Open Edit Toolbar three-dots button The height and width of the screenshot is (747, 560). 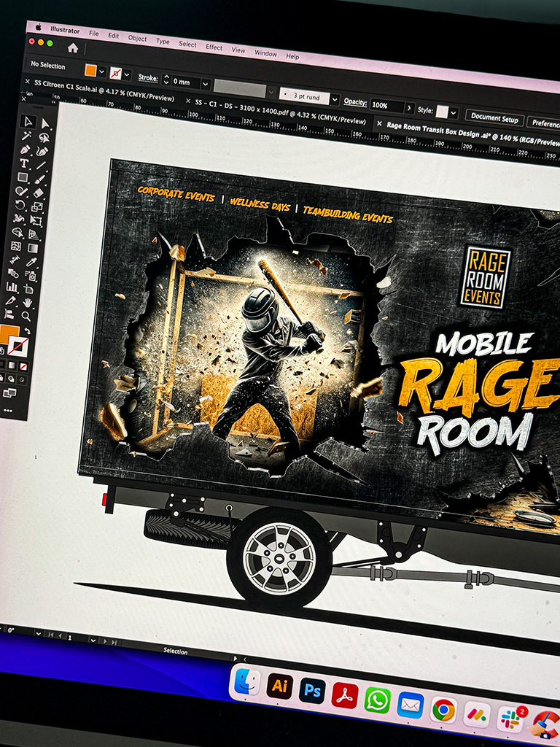click(x=8, y=410)
